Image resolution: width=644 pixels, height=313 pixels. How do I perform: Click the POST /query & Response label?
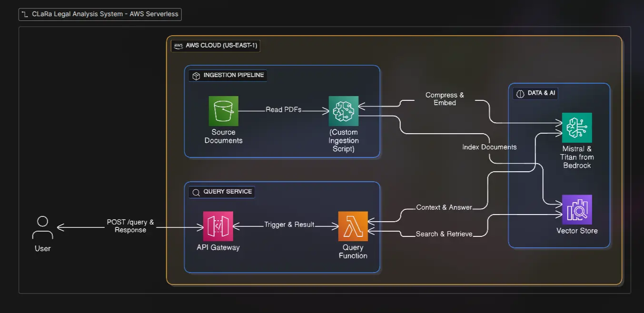pyautogui.click(x=130, y=225)
